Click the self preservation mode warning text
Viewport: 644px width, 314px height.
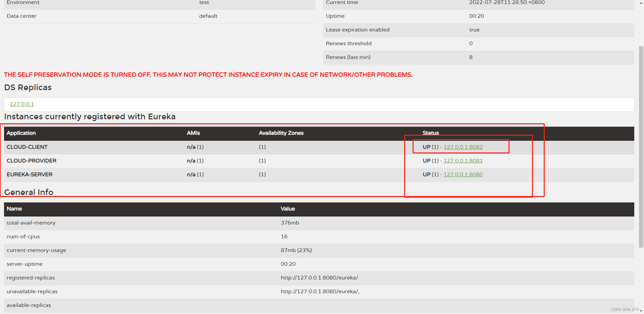click(x=208, y=75)
